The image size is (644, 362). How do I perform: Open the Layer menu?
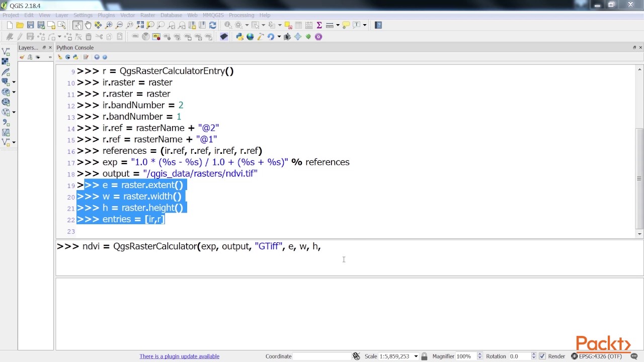tap(62, 15)
